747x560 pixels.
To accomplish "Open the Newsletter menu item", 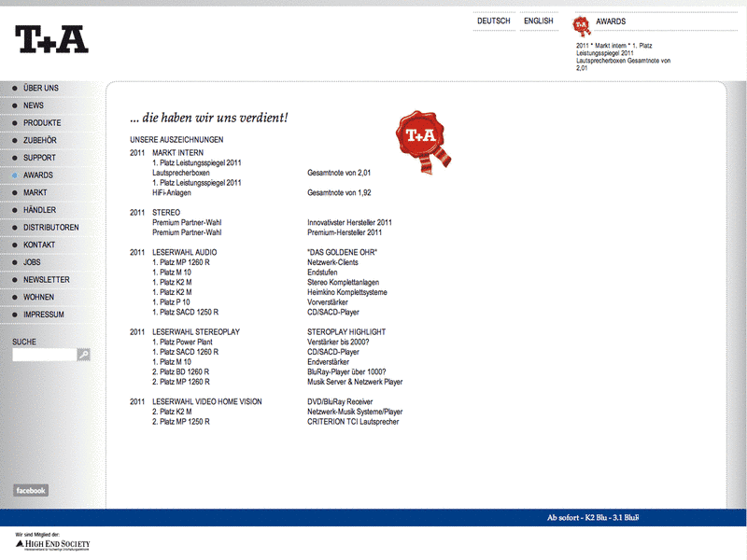I will point(46,280).
